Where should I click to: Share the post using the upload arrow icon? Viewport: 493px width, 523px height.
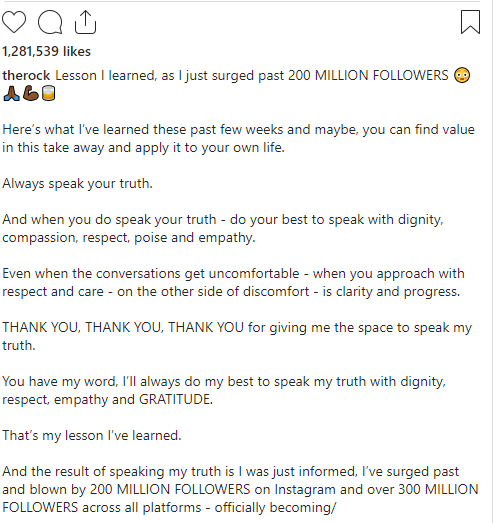85,22
